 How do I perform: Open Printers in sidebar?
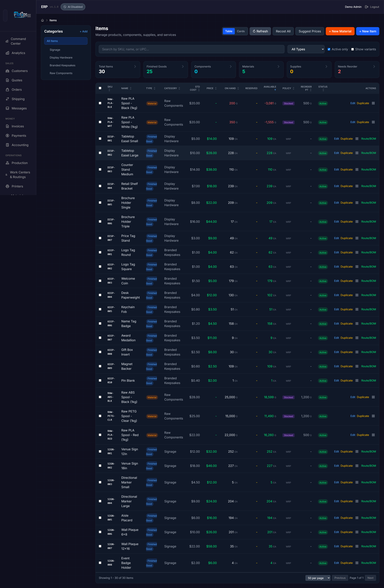(x=18, y=186)
